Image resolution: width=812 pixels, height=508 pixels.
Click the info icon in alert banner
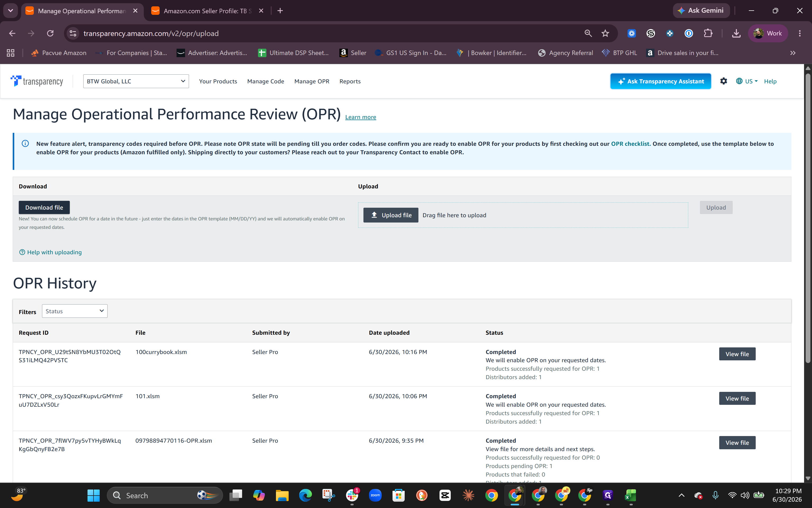25,143
